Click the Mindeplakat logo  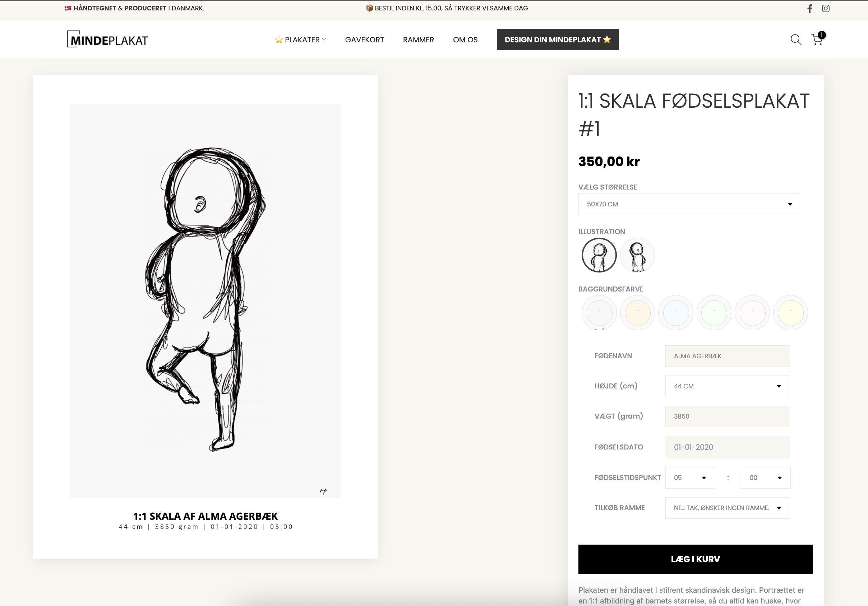coord(107,39)
